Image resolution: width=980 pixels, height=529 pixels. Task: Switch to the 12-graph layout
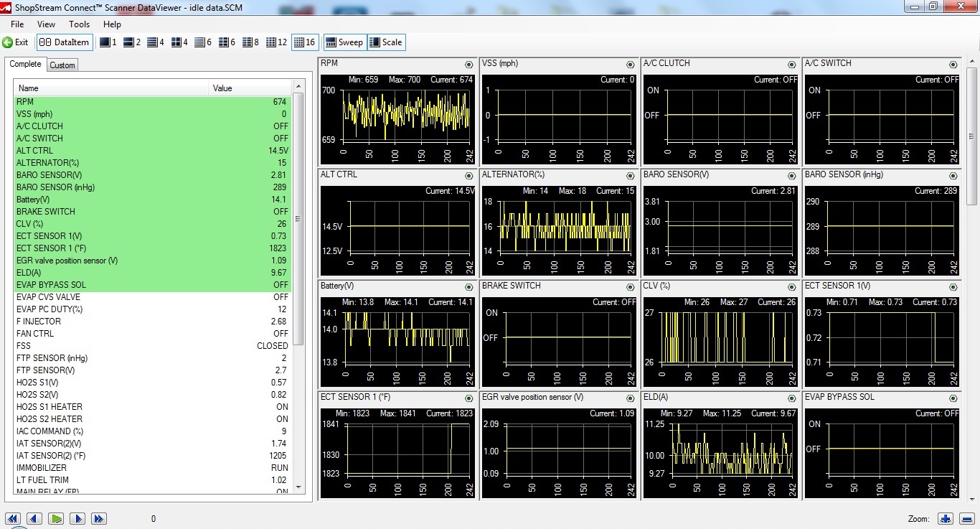click(276, 42)
